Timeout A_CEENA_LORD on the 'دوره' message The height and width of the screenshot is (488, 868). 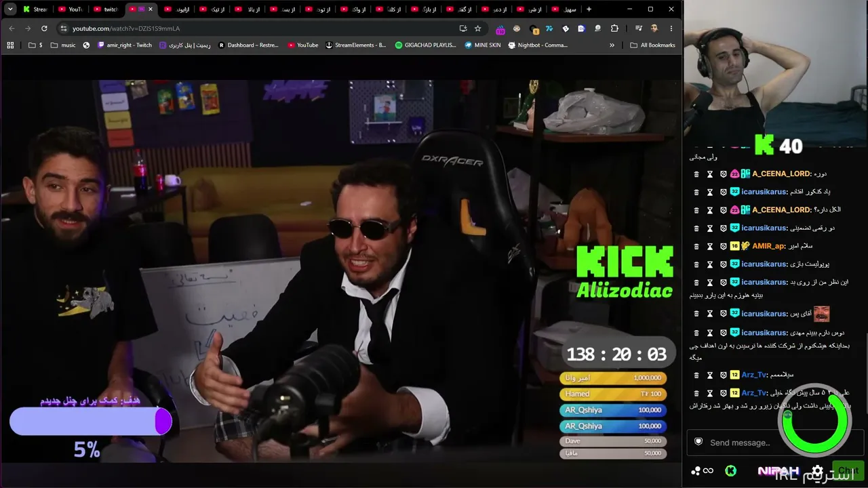tap(710, 174)
